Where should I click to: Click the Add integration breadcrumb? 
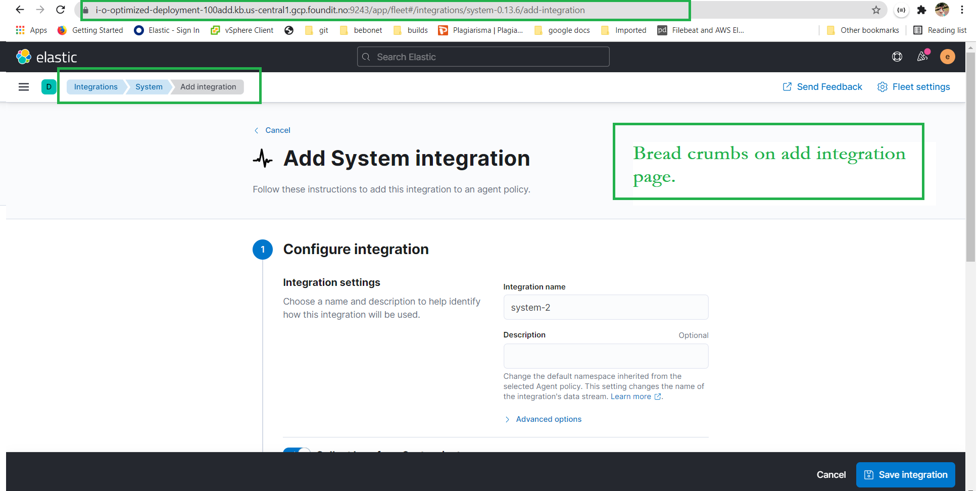(x=208, y=87)
